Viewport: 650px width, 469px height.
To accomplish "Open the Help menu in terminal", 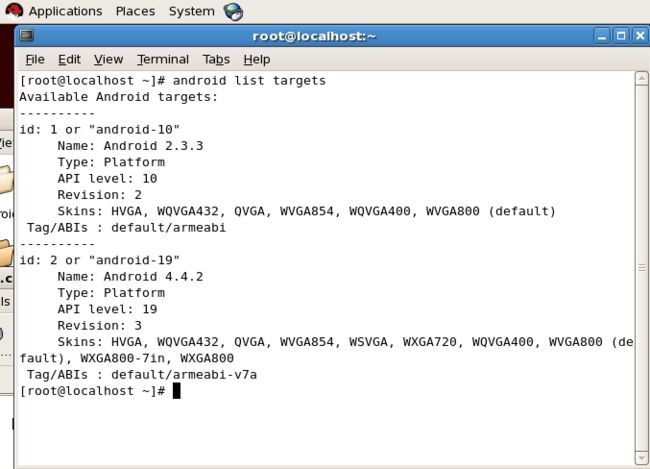I will (x=257, y=60).
